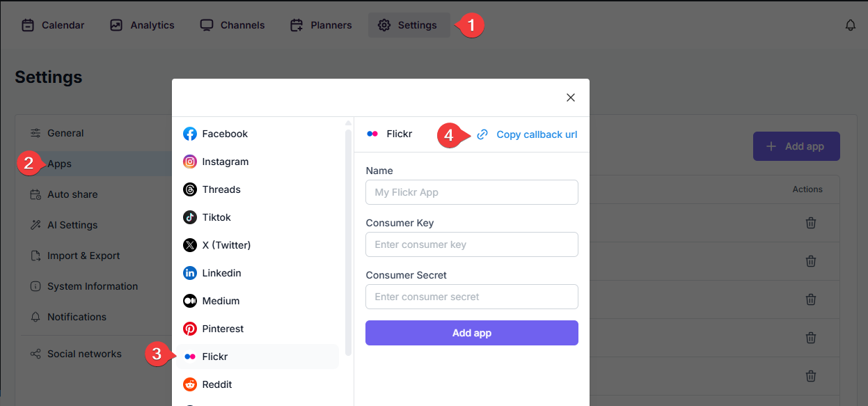This screenshot has height=406, width=868.
Task: Pick Tiktok from the app list
Action: pos(216,217)
